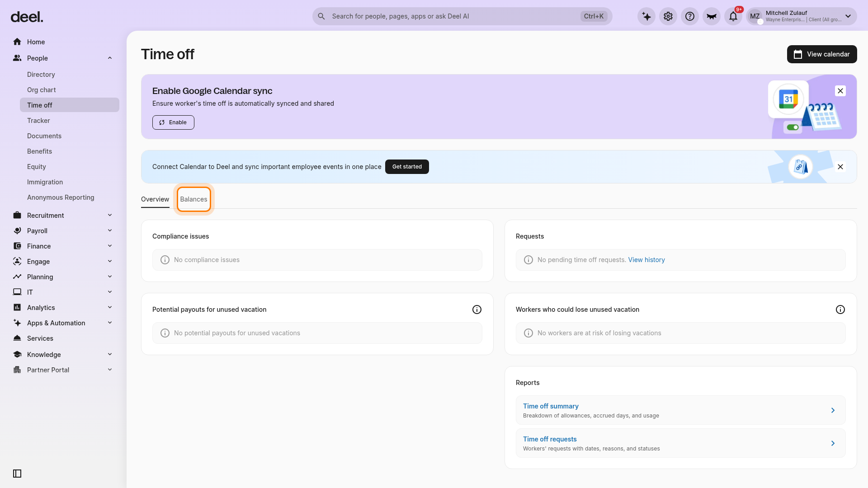Click the Payroll icon

(17, 230)
